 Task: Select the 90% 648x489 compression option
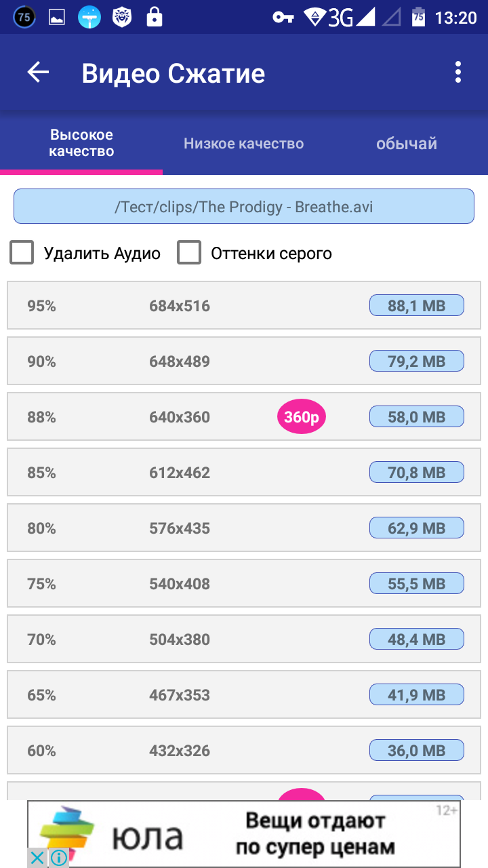point(180,361)
